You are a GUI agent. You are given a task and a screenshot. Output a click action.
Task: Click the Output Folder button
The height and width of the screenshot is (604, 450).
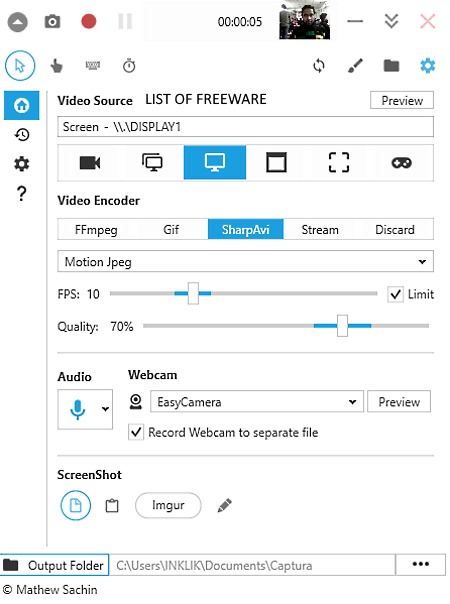[55, 565]
